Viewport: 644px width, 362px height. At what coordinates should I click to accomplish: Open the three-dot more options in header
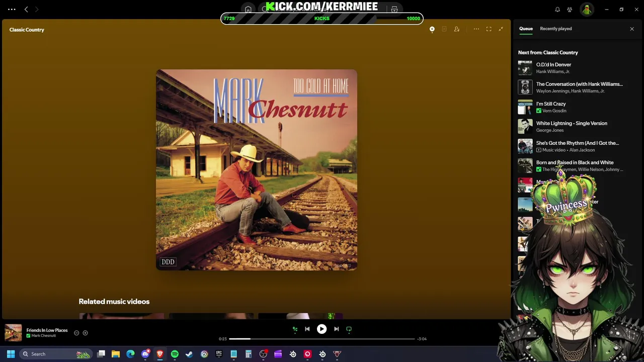tap(476, 29)
